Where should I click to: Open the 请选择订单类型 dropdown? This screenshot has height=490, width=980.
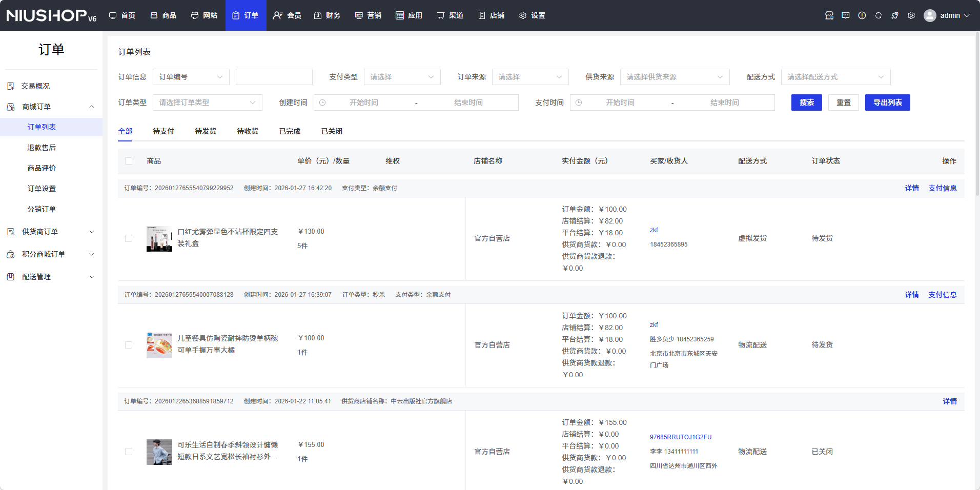(x=207, y=103)
